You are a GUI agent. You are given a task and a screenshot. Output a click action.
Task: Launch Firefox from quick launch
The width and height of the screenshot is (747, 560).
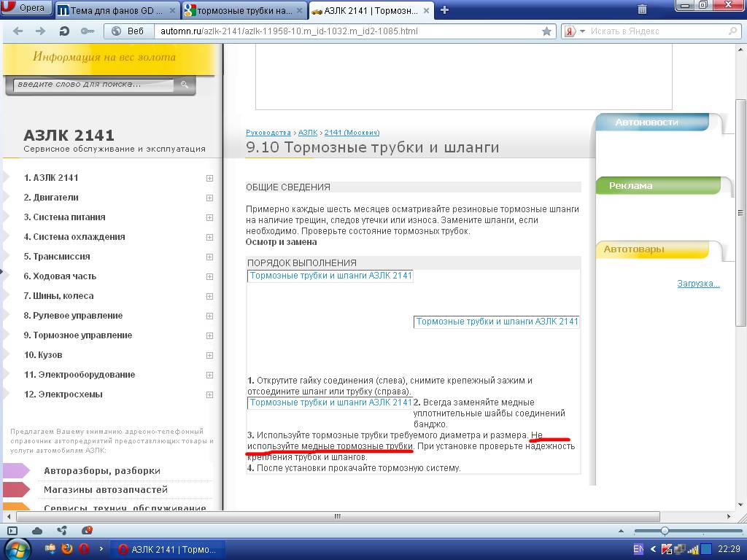pos(67,549)
